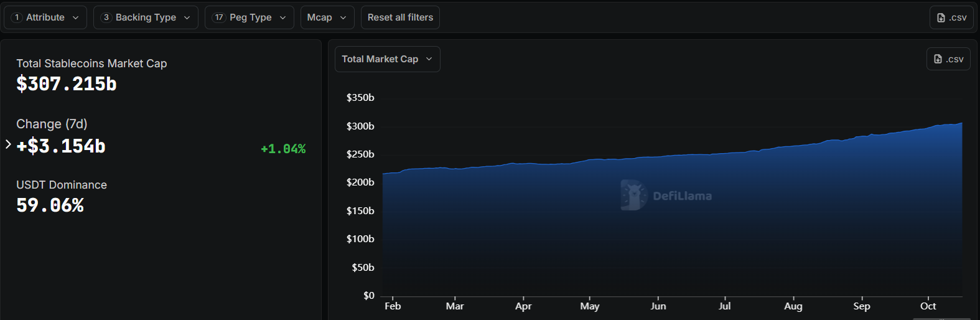Image resolution: width=980 pixels, height=320 pixels.
Task: Select the Oct marker on chart timeline
Action: click(x=928, y=306)
